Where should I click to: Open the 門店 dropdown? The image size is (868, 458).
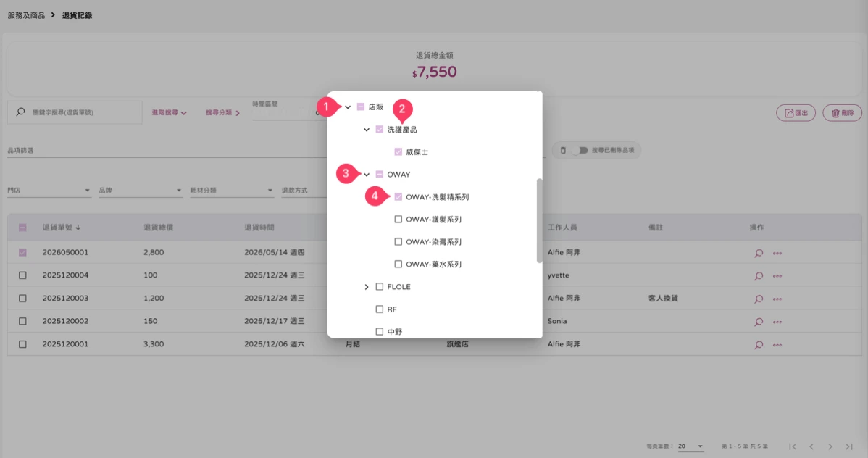pos(49,191)
